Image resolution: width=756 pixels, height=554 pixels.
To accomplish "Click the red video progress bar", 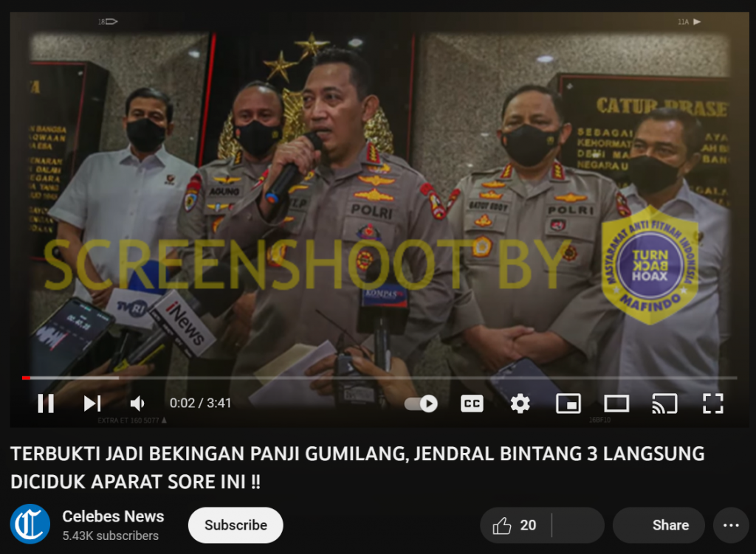I will (x=26, y=378).
